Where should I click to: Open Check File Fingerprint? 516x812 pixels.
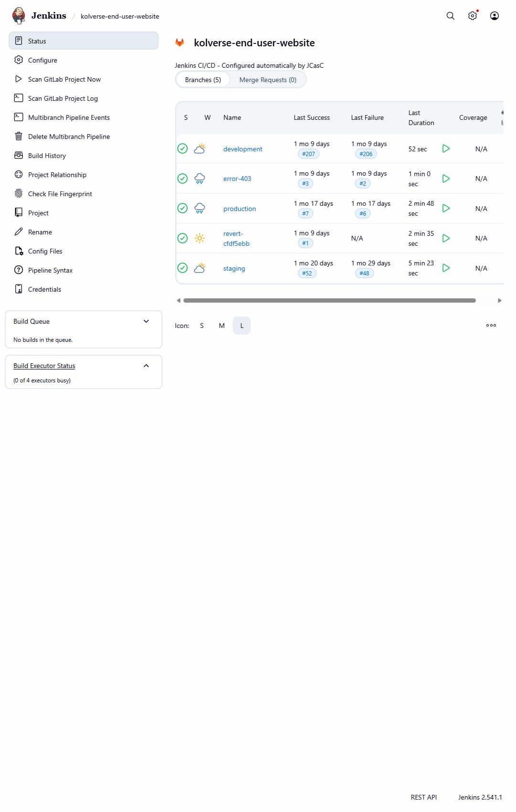(x=84, y=194)
